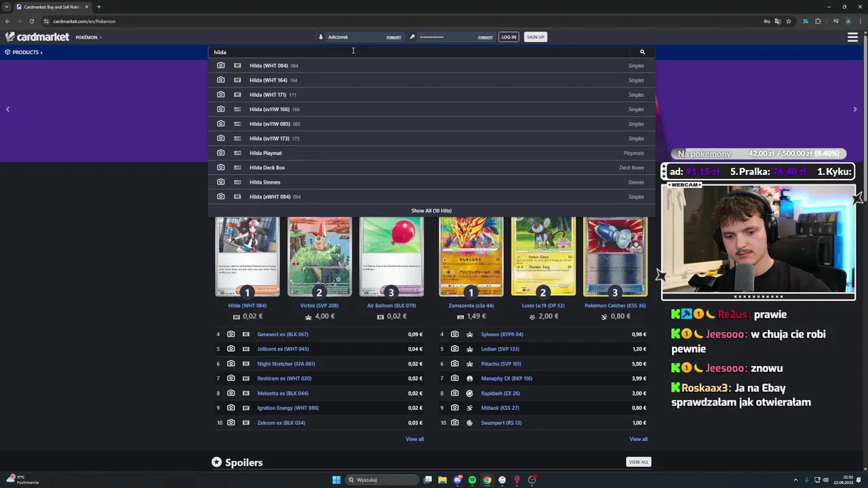Open Sylveon (XYPR 04) link

point(502,334)
